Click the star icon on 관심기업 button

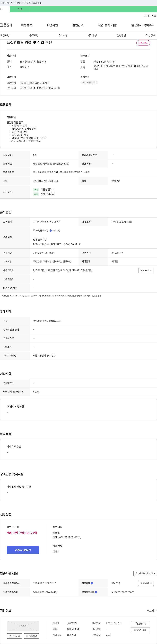click(x=10, y=636)
